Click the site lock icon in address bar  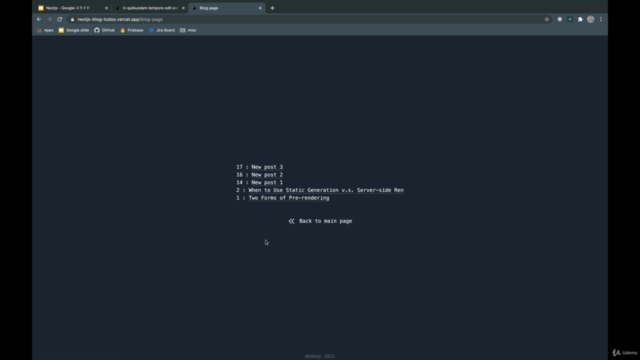(72, 19)
